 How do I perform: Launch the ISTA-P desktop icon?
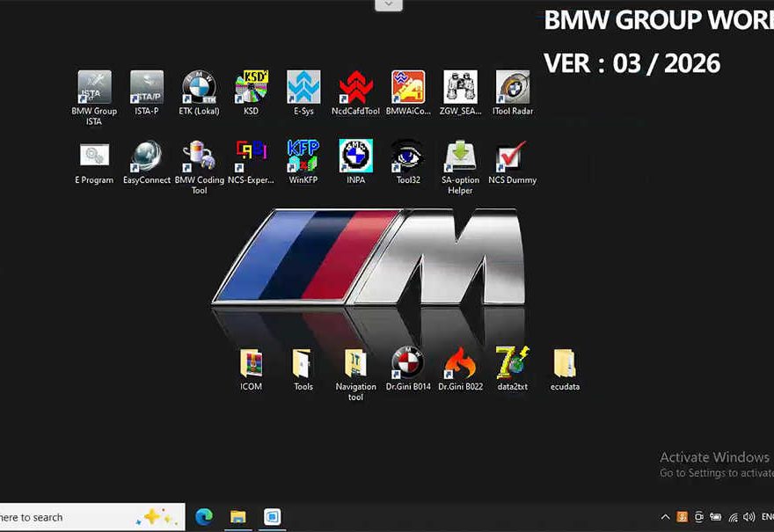[147, 89]
